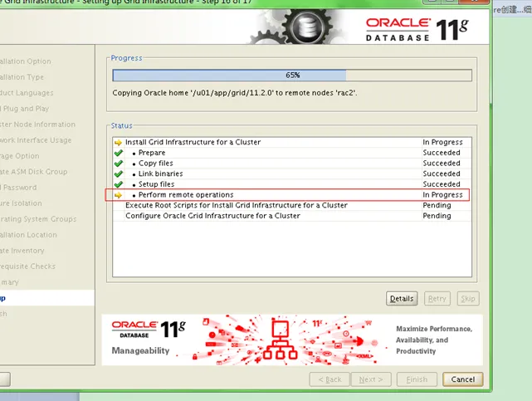Select Create Inventory step in sidebar
This screenshot has height=401, width=532.
point(22,251)
